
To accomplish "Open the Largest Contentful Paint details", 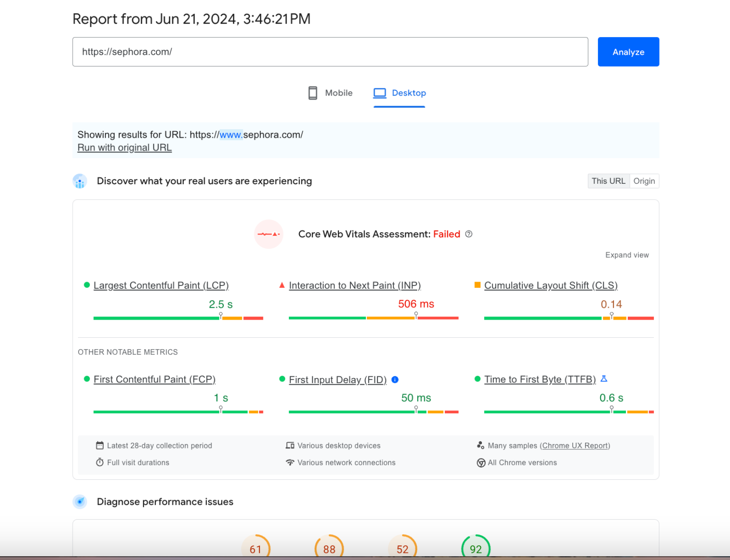I will [x=161, y=285].
